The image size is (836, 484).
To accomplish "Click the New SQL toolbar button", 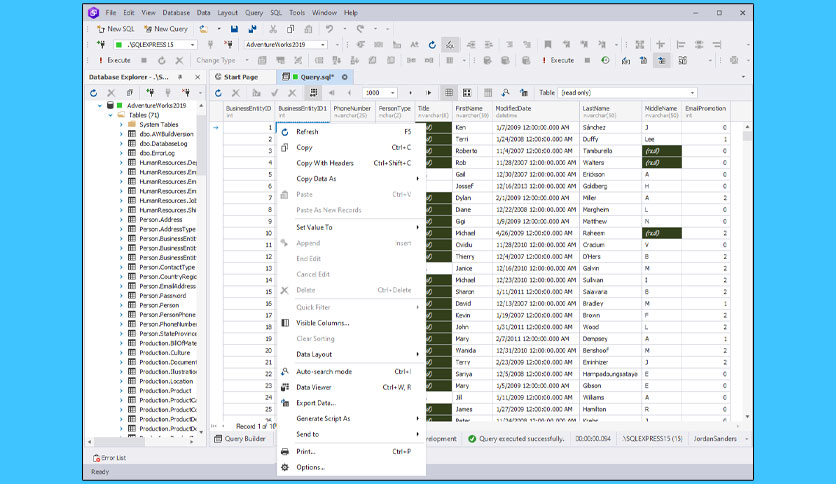I will tap(115, 29).
